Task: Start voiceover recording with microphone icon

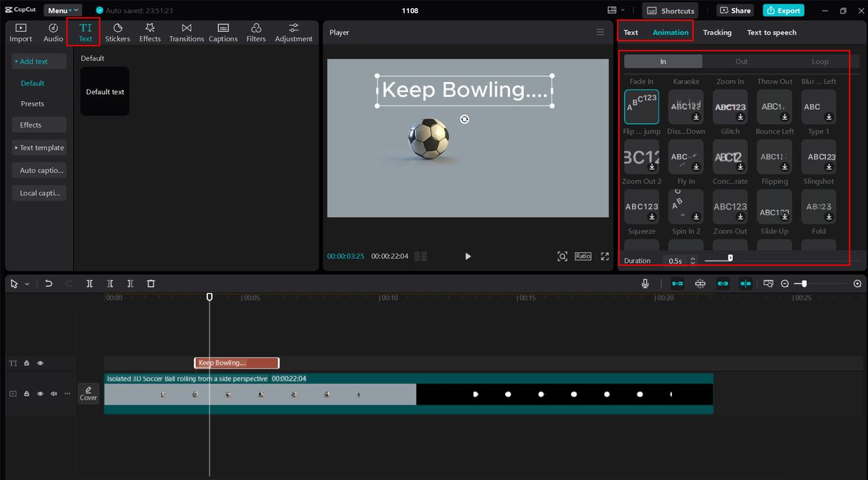Action: pyautogui.click(x=645, y=283)
